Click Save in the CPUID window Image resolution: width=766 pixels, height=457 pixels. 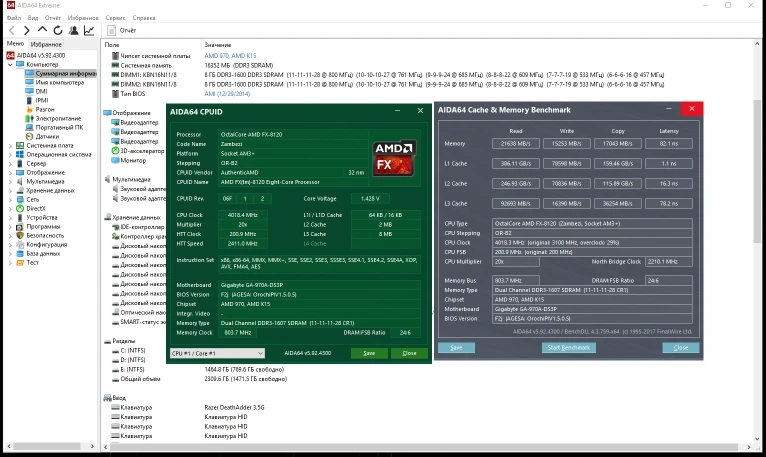(369, 353)
